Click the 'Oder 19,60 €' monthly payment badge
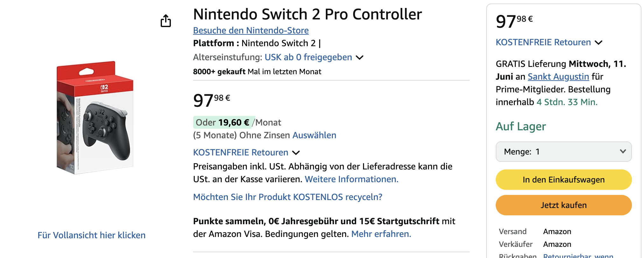This screenshot has width=644, height=258. click(x=223, y=123)
